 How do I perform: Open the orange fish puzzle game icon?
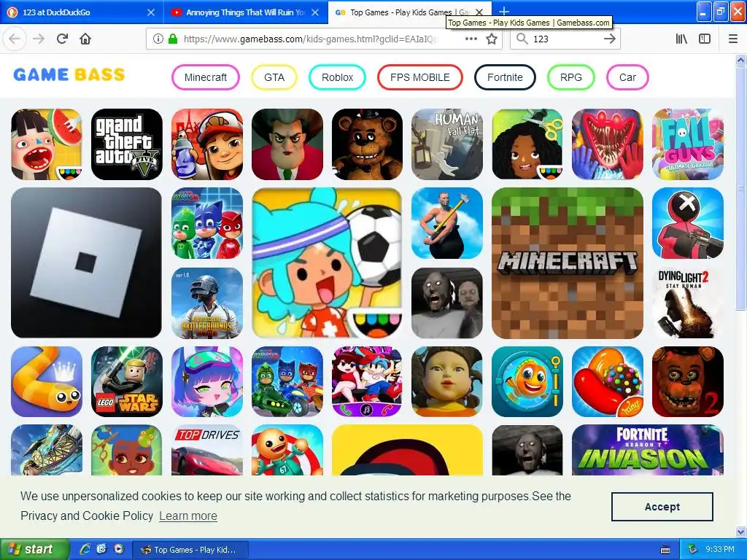(527, 381)
